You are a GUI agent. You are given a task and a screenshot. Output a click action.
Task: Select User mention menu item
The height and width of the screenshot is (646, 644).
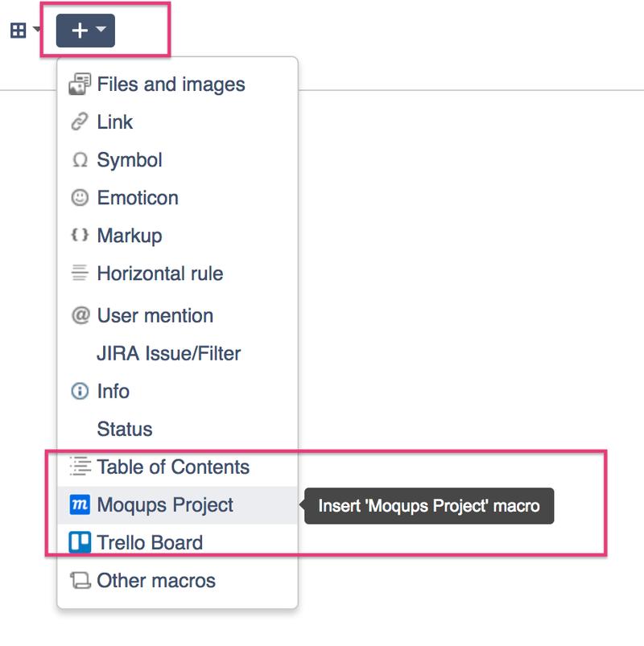(155, 315)
